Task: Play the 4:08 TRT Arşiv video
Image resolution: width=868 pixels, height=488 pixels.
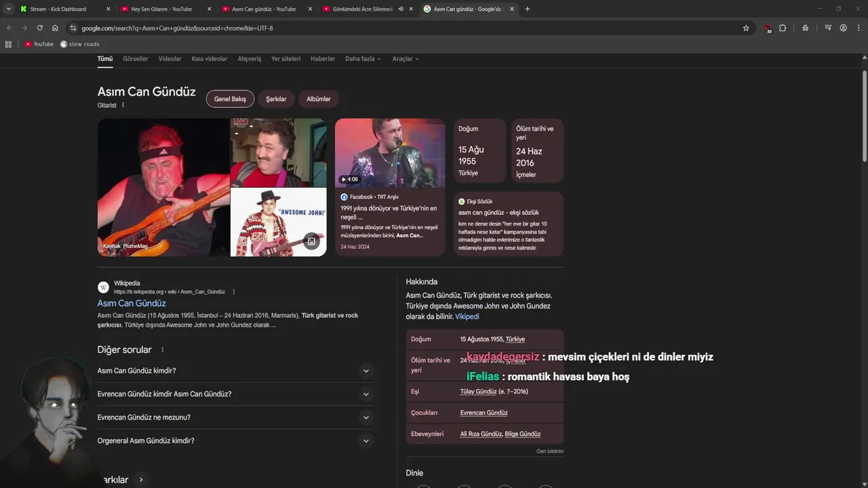Action: pyautogui.click(x=390, y=153)
